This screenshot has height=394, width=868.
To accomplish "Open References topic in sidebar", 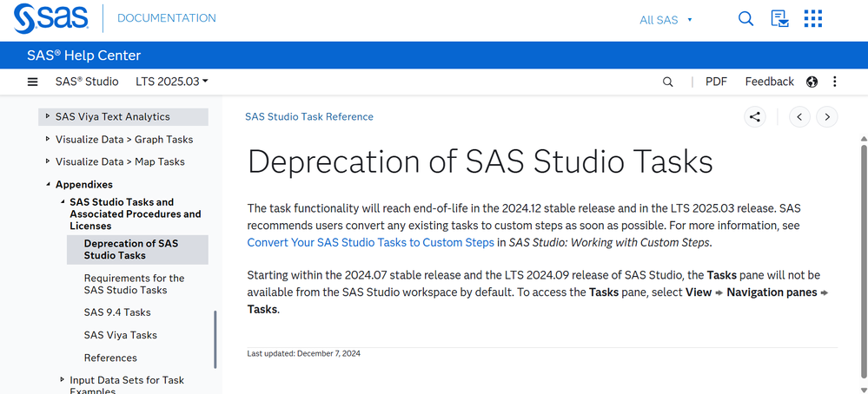I will pyautogui.click(x=110, y=358).
